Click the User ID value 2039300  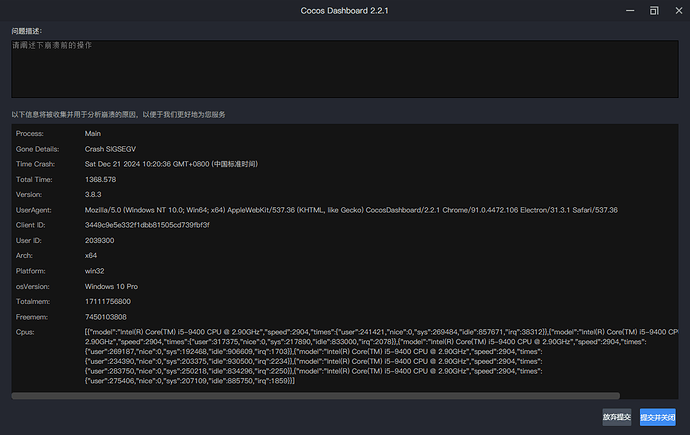coord(101,240)
